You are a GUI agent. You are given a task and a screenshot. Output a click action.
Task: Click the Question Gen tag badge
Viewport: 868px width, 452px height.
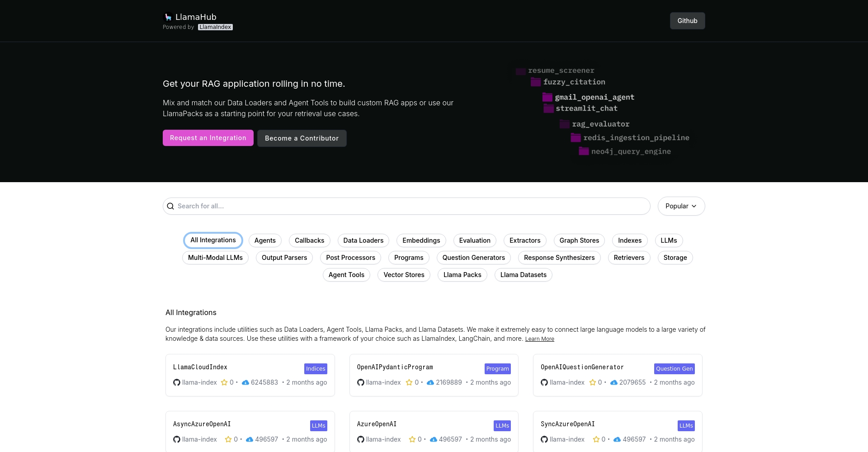(x=674, y=369)
